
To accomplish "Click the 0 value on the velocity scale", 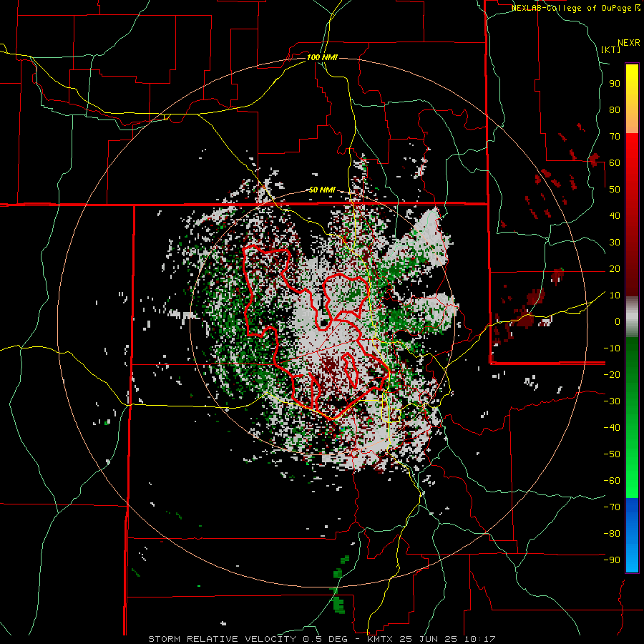I will 618,322.
